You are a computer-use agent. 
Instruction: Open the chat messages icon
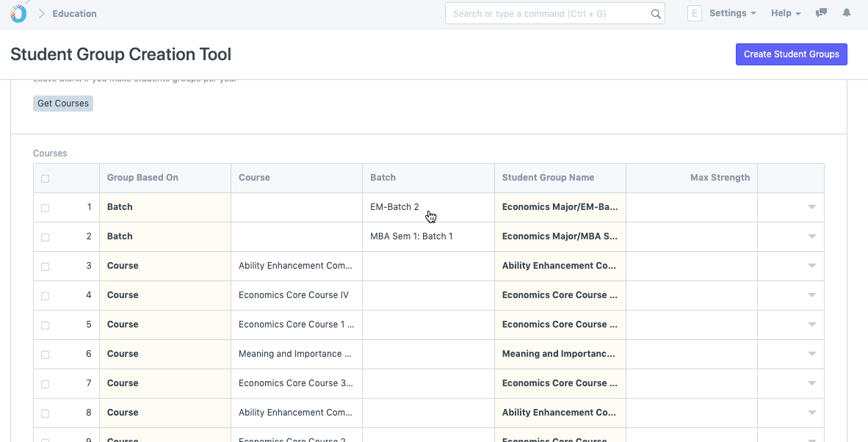[822, 13]
